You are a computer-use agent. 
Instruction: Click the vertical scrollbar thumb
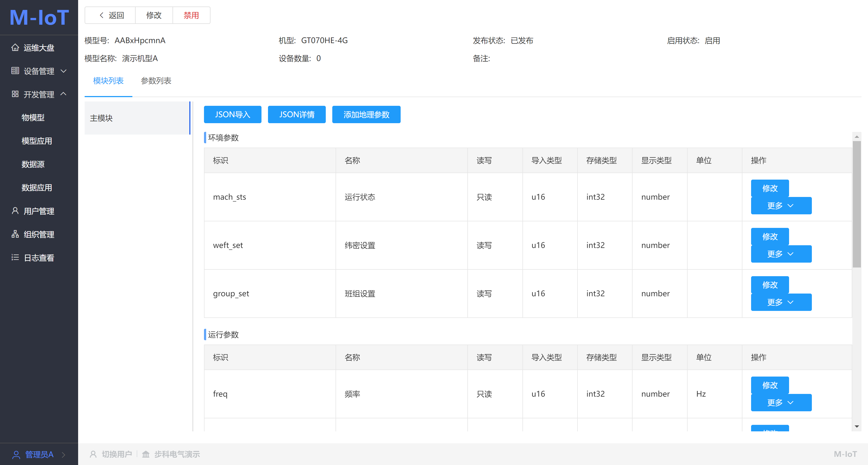[x=857, y=204]
